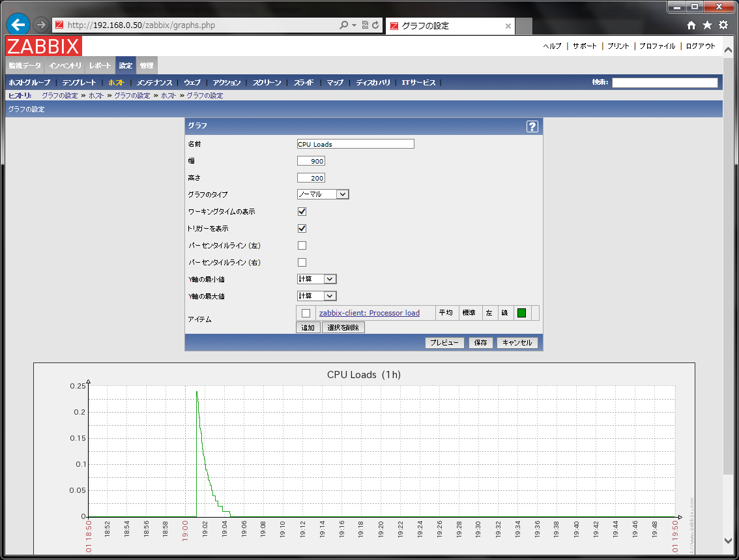Click the 高さ field with 200
This screenshot has height=560, width=739.
pyautogui.click(x=311, y=178)
